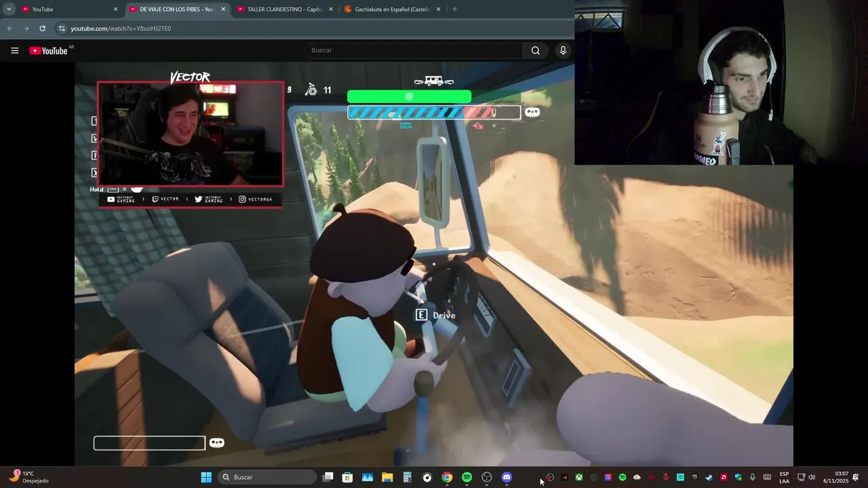Open Discord from the taskbar
The height and width of the screenshot is (488, 868).
pyautogui.click(x=507, y=477)
